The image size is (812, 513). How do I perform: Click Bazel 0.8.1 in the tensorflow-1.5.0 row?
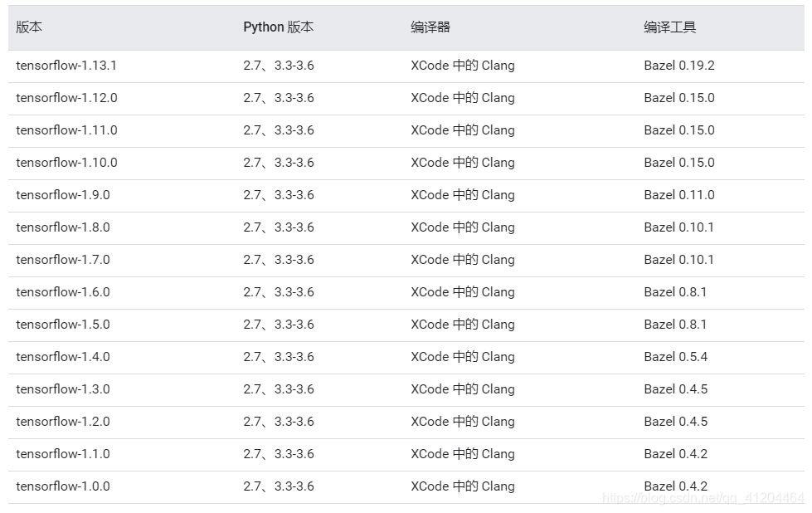(675, 325)
